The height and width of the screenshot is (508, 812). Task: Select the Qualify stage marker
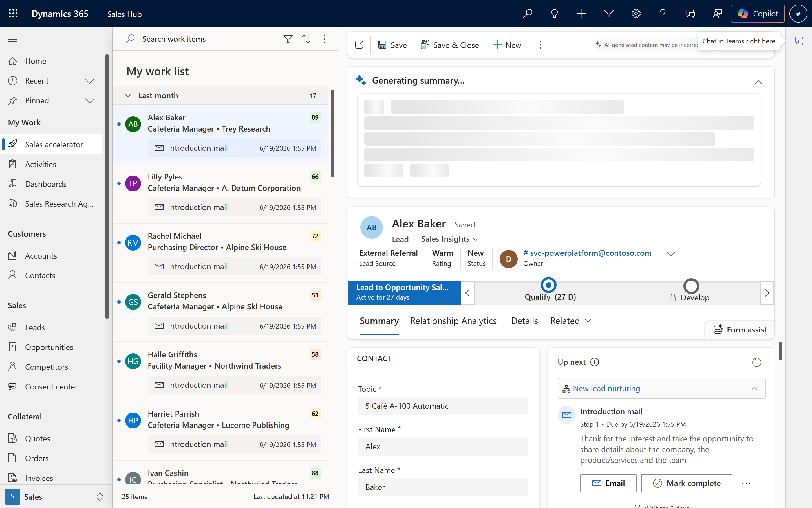[x=549, y=285]
